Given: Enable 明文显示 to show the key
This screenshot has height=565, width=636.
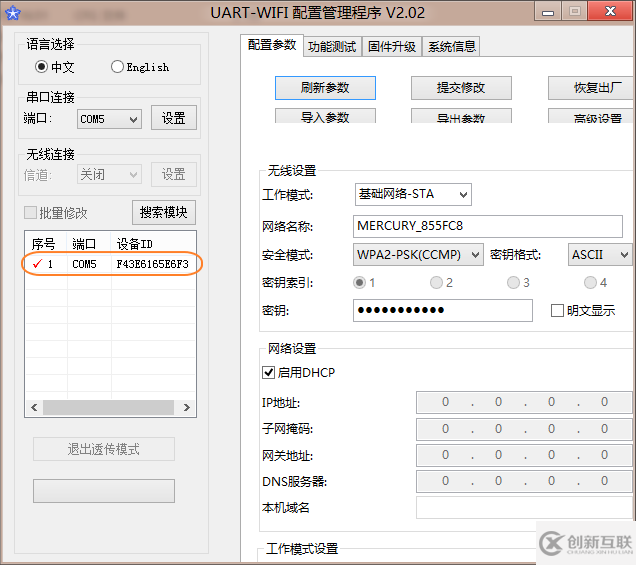Looking at the screenshot, I should point(557,311).
